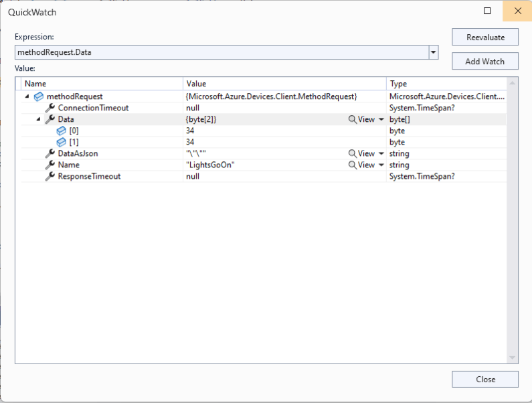Open the View visualizer for DataAsJson value
The height and width of the screenshot is (403, 532).
click(x=361, y=153)
